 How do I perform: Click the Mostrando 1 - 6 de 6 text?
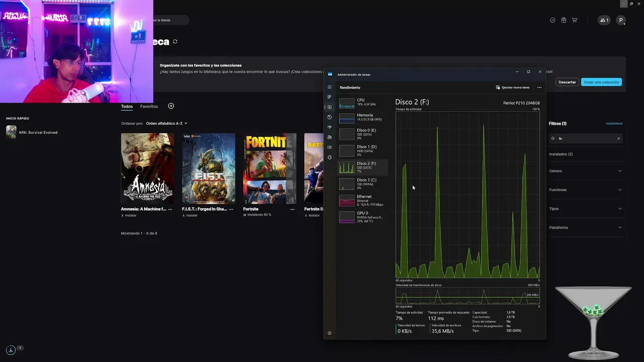coord(139,233)
